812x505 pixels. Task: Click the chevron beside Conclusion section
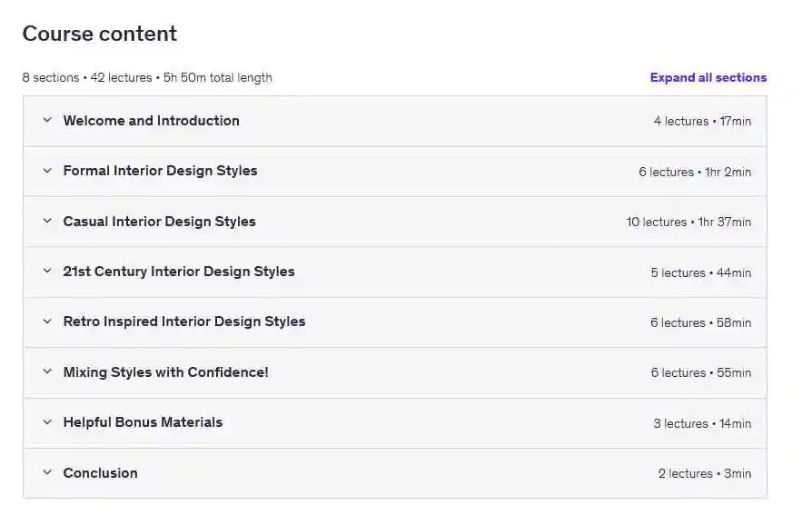click(47, 473)
